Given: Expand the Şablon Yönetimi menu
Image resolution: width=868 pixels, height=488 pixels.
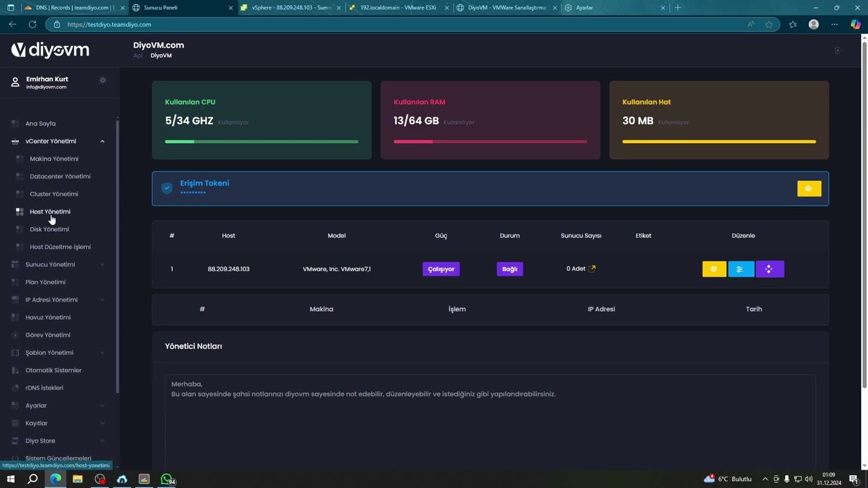Looking at the screenshot, I should 102,352.
